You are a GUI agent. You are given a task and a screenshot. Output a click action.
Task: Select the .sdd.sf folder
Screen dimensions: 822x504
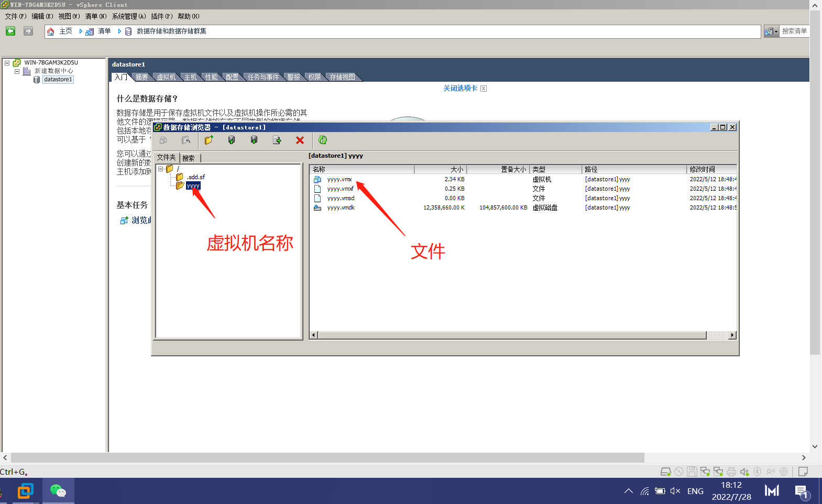[196, 177]
